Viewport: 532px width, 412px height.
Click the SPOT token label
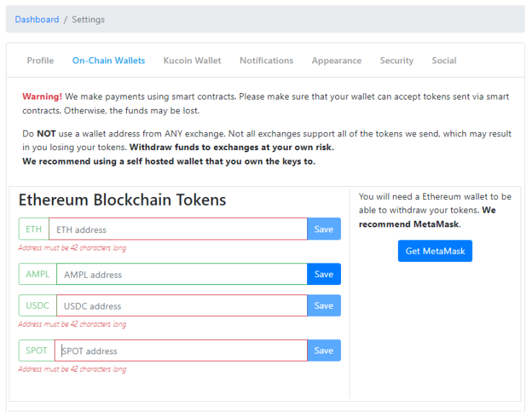pos(37,350)
